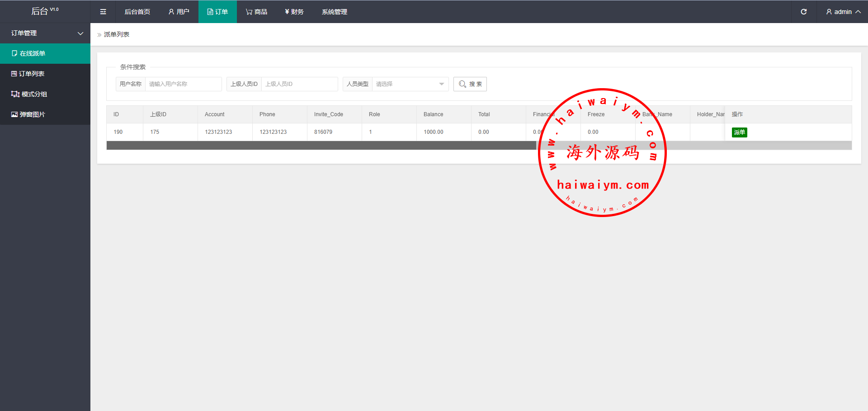Open 系统管理 system management menu
The height and width of the screenshot is (411, 868).
tap(334, 12)
